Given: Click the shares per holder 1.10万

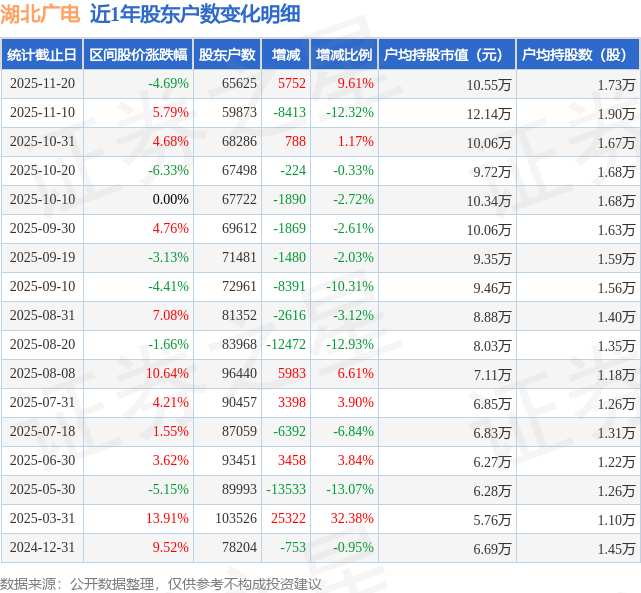Looking at the screenshot, I should coord(616,520).
